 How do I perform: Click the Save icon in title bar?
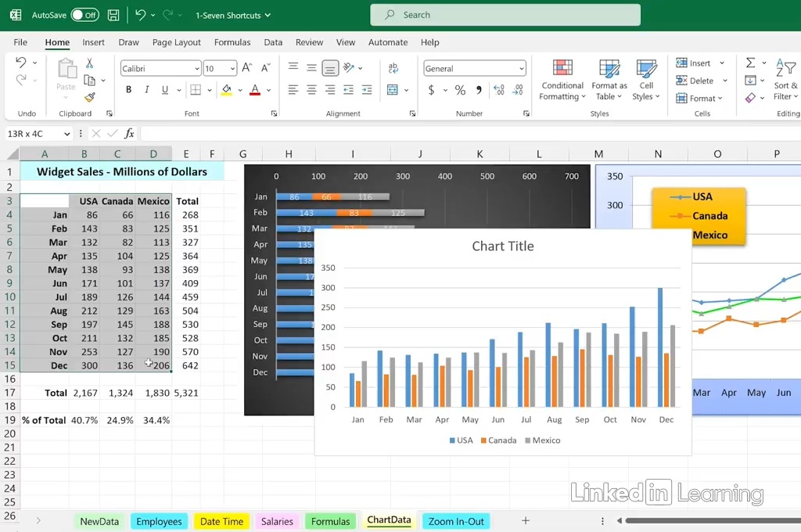(x=113, y=15)
